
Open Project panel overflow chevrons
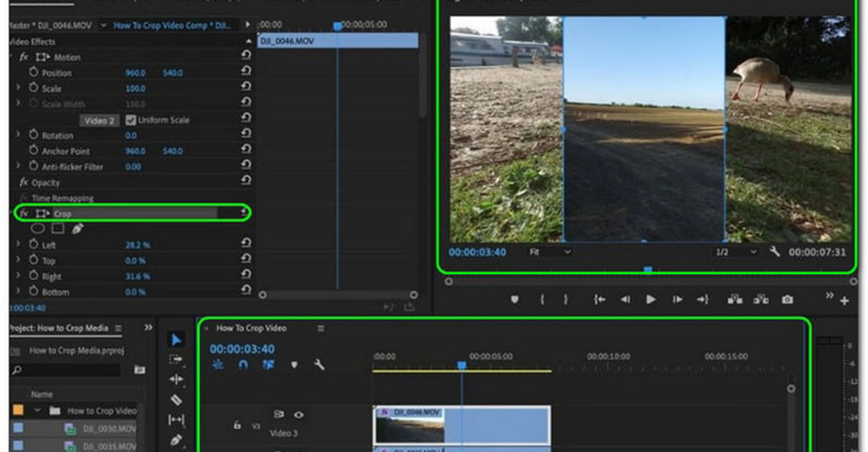click(x=149, y=327)
